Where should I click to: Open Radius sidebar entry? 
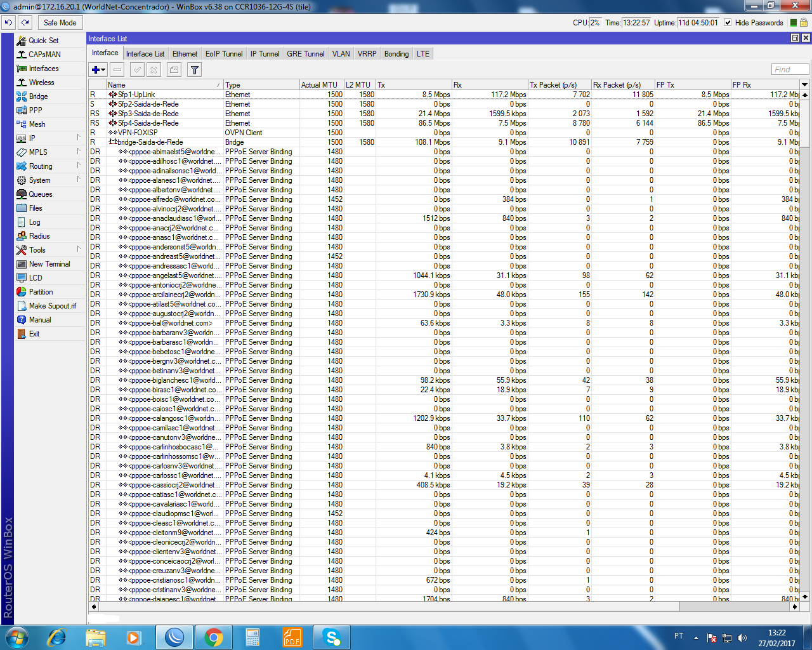pos(39,235)
